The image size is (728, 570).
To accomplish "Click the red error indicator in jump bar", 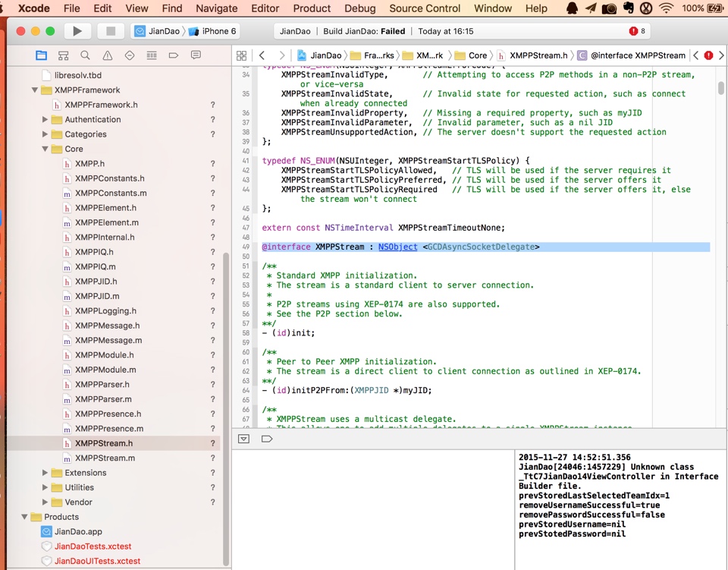I will [x=708, y=55].
